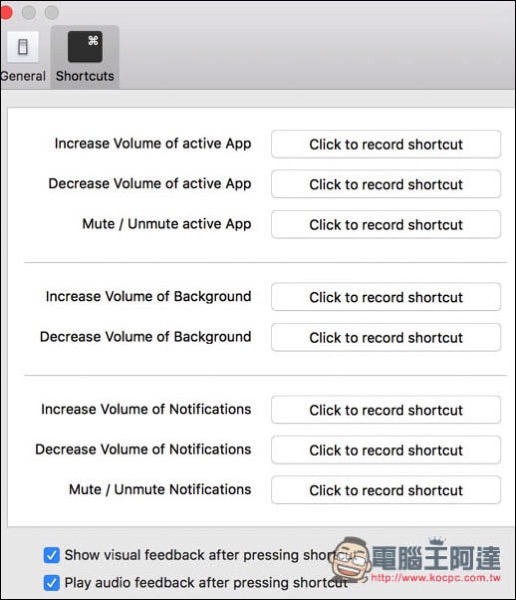Record shortcut for Mute / Unmute Notifications
The width and height of the screenshot is (516, 600).
(386, 490)
